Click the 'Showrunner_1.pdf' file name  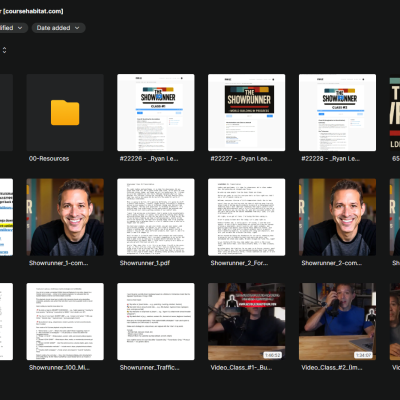[x=145, y=263]
